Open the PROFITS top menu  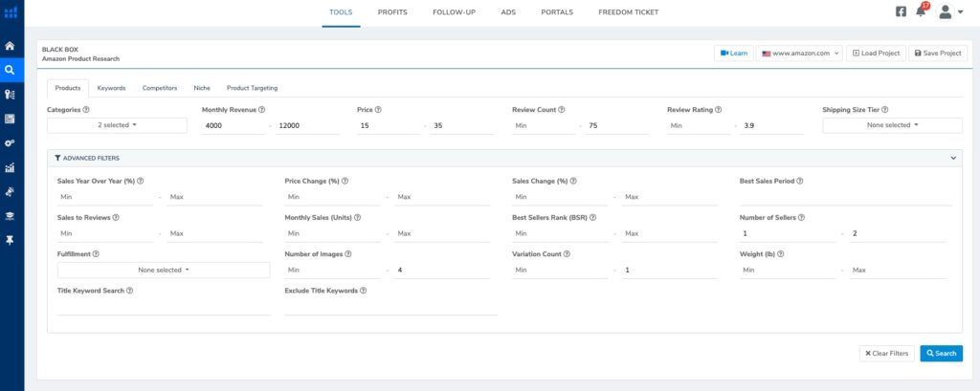[x=392, y=11]
